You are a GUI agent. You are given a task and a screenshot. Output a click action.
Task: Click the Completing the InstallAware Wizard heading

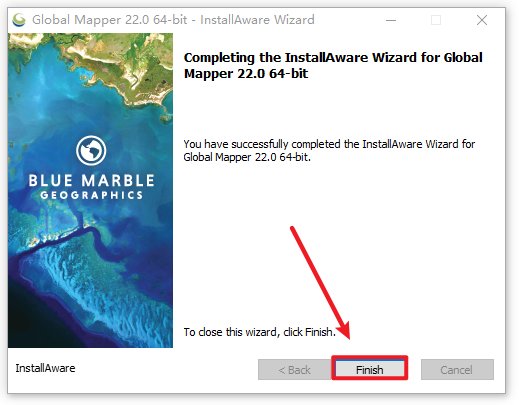(x=333, y=65)
